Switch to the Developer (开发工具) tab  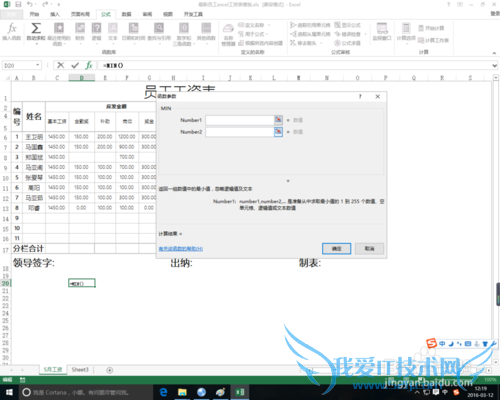tap(193, 14)
